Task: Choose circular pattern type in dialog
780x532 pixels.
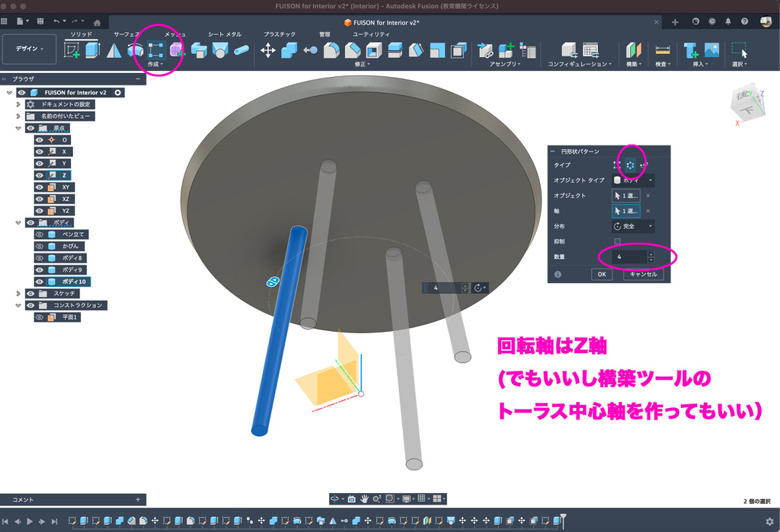Action: pyautogui.click(x=631, y=164)
